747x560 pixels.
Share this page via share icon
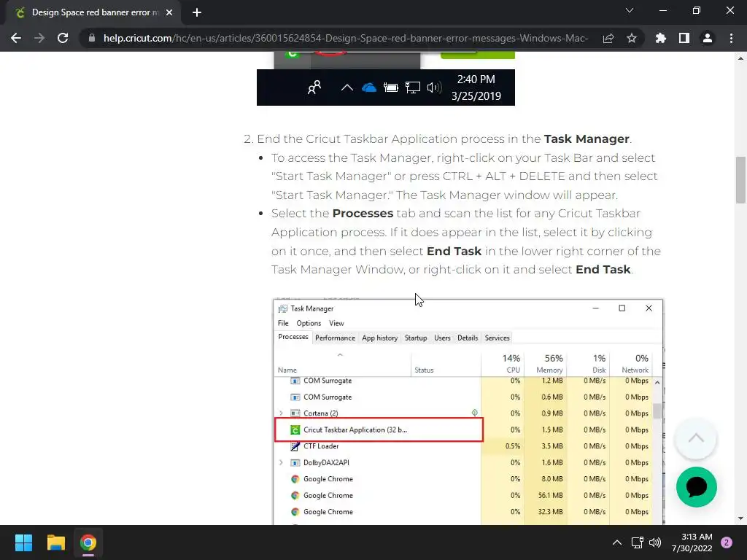point(608,38)
